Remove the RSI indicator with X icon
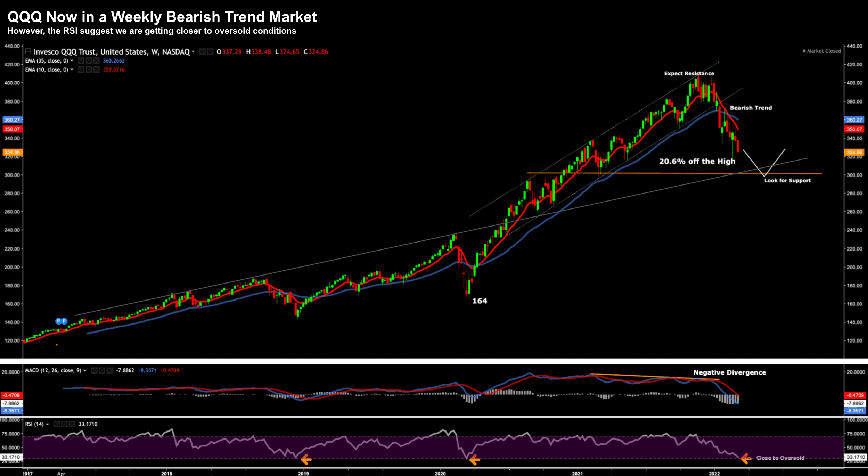 [72, 424]
